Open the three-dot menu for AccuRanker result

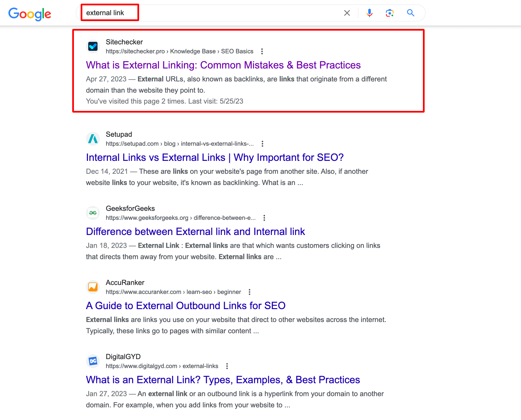click(x=250, y=292)
